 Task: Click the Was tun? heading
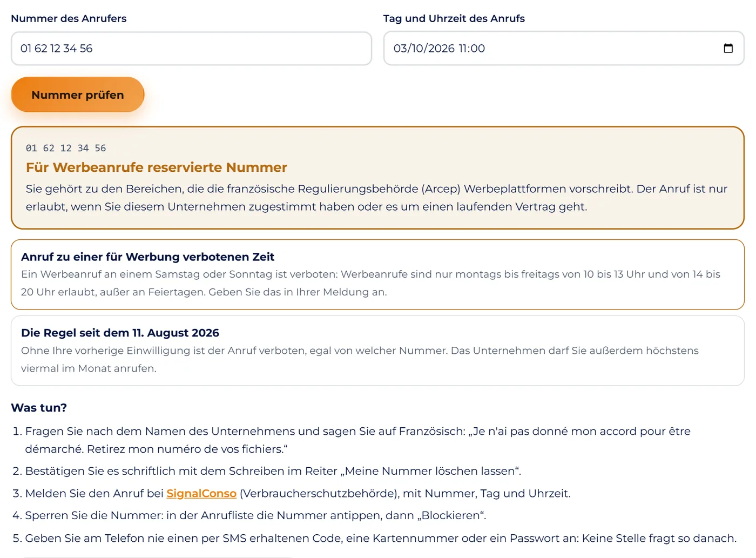pos(39,408)
